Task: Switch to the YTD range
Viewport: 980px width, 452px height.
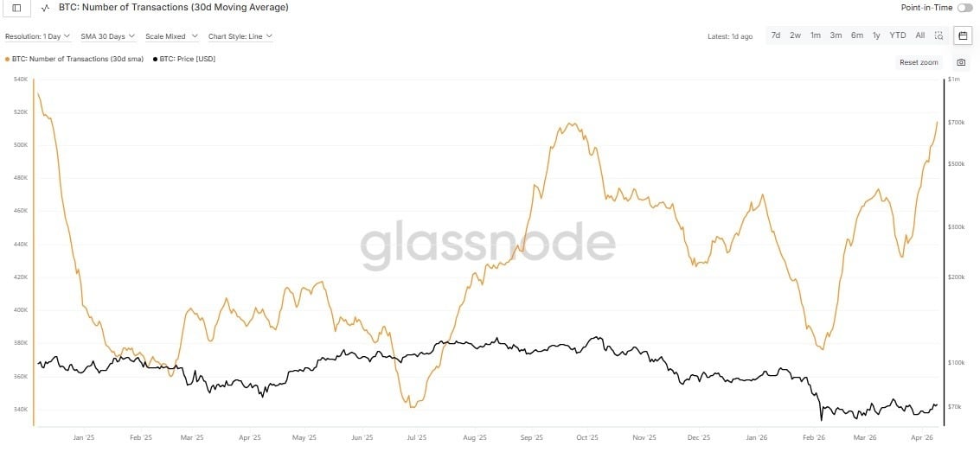Action: coord(898,35)
